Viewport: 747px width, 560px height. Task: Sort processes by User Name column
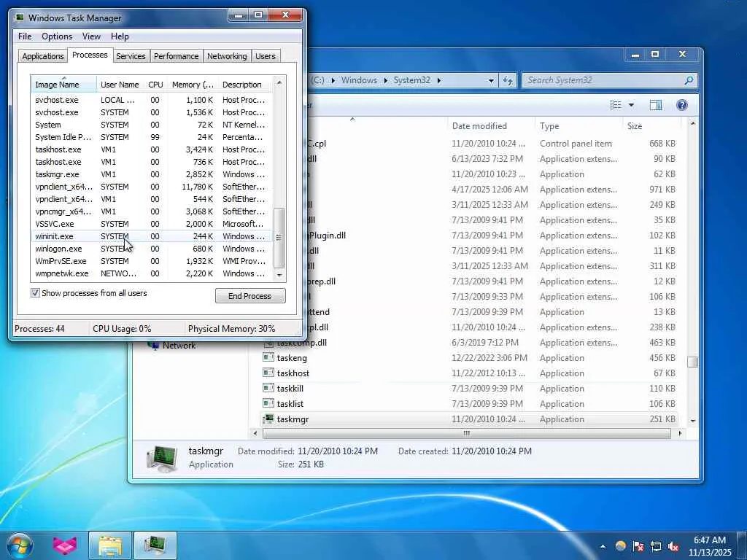(120, 85)
